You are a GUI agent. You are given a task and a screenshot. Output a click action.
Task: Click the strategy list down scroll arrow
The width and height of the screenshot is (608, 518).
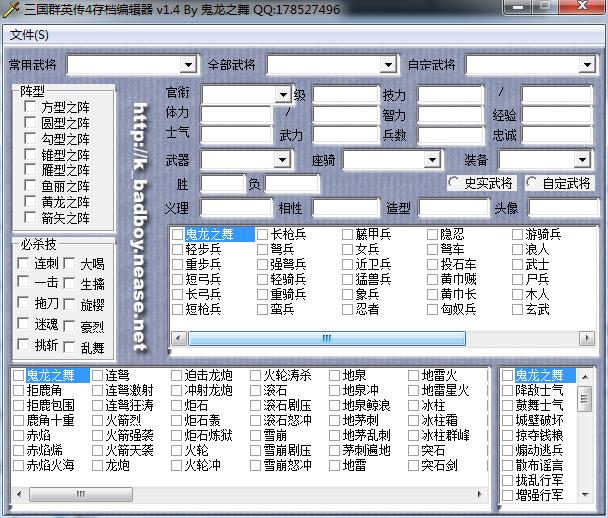(585, 495)
